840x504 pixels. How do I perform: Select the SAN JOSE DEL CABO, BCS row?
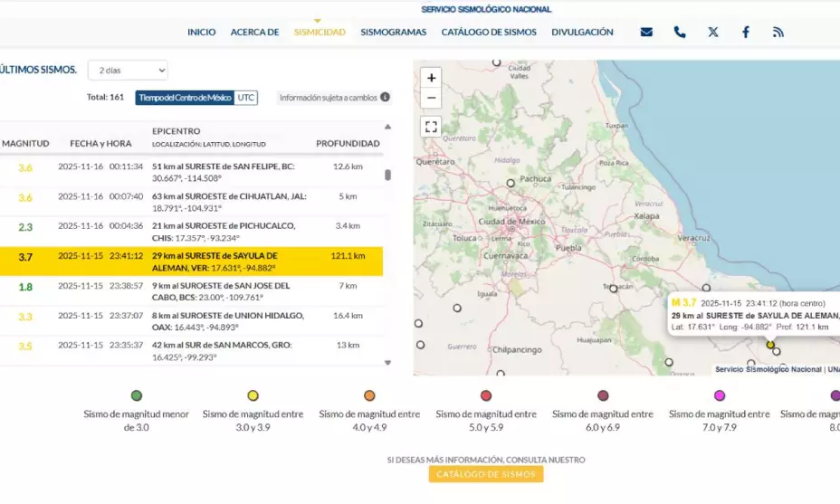click(191, 291)
